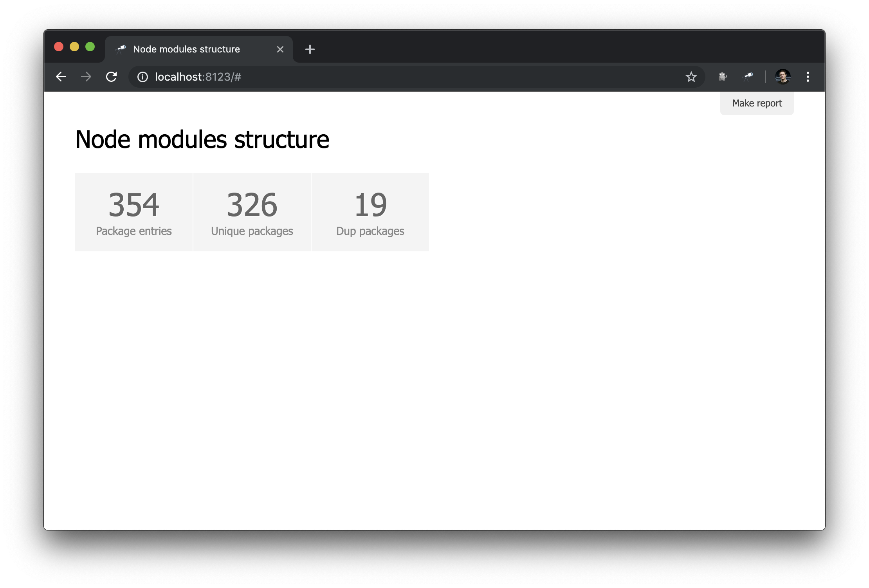Close the browser window with red button
Viewport: 869px width, 588px height.
tap(59, 47)
